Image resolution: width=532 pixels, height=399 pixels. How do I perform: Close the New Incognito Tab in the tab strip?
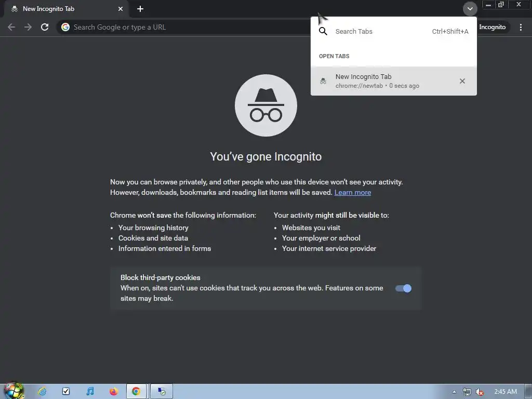pos(121,9)
